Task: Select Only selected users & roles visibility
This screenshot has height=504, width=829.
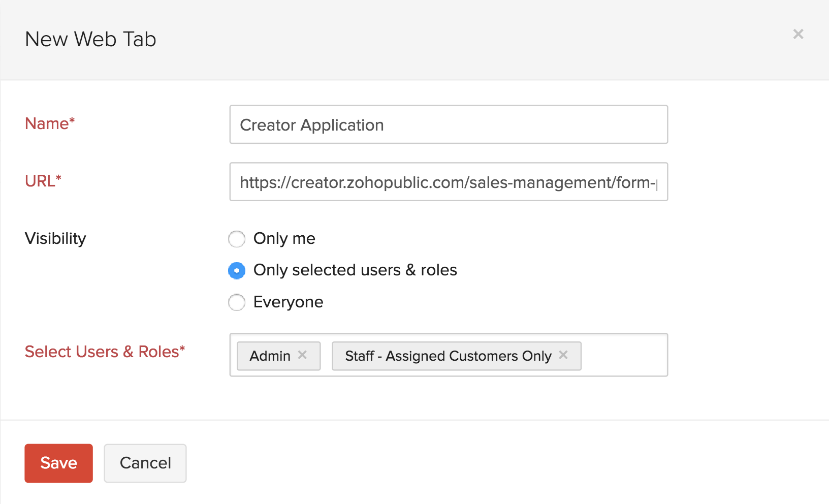Action: (237, 271)
